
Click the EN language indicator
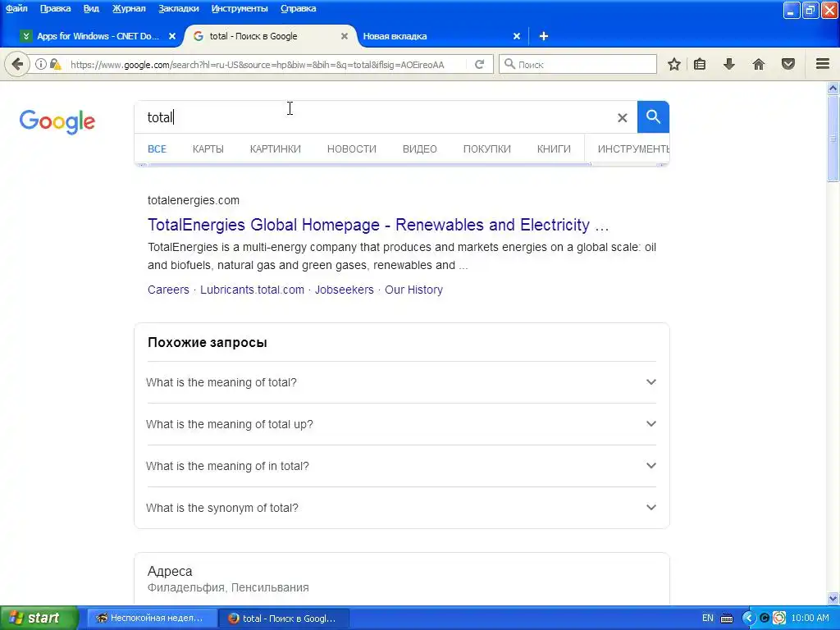(x=708, y=619)
